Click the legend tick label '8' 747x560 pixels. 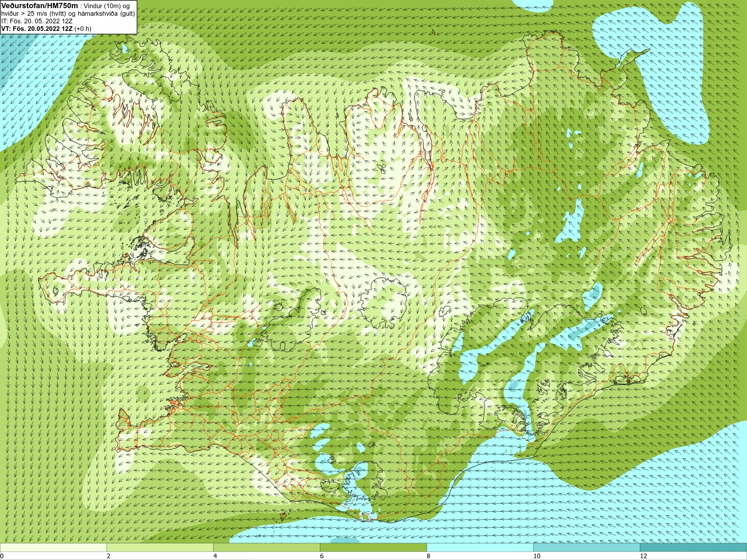point(428,556)
